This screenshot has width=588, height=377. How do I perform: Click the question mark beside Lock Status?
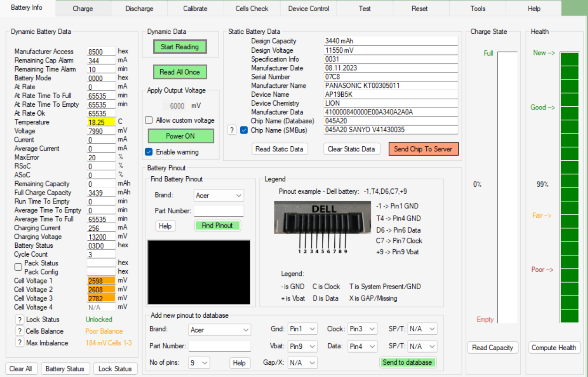19,320
